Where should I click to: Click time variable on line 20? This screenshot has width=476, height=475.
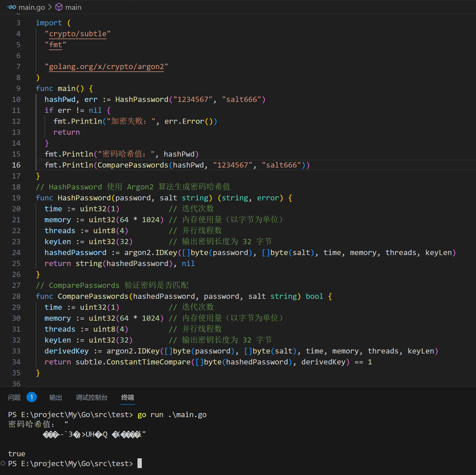53,209
